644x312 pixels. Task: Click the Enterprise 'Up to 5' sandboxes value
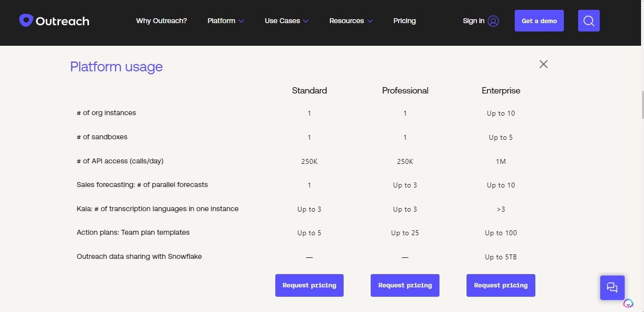tap(501, 137)
